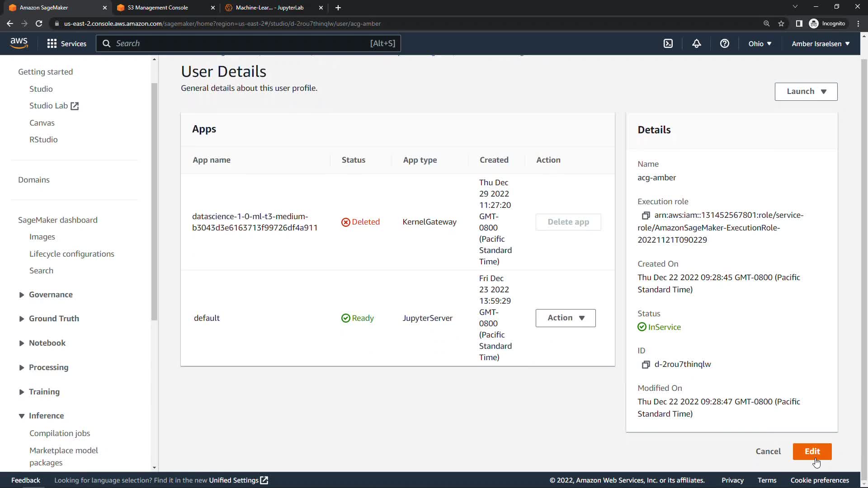
Task: Copy the domain ID d-2rou7thinqlw
Action: (x=646, y=365)
